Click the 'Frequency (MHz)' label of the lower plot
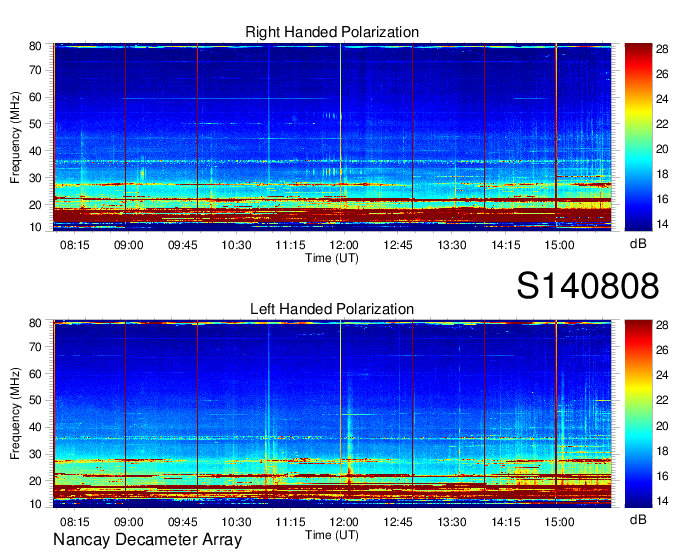Screen dimensions: 680x552 (x=15, y=414)
